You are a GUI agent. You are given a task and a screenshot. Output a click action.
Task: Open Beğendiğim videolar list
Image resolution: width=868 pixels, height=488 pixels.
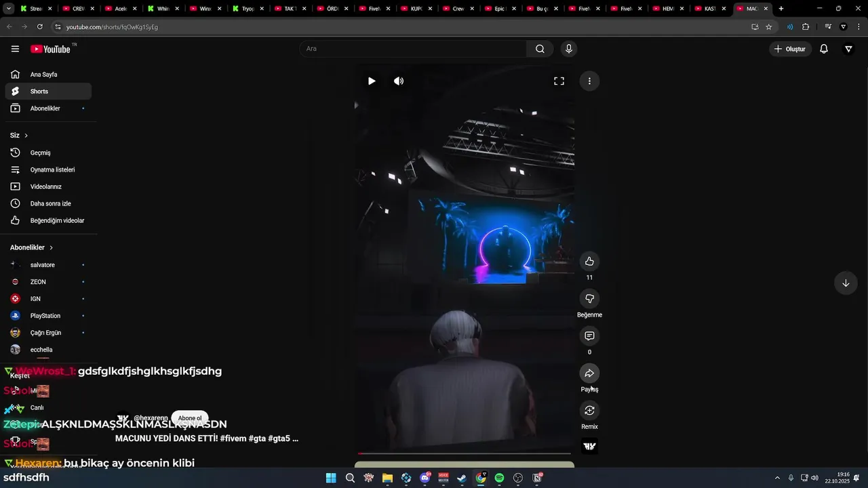(48, 220)
